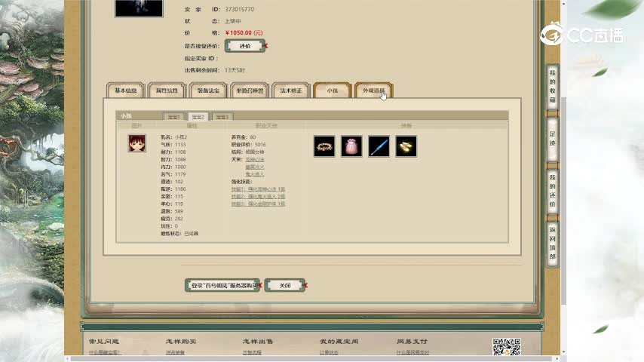This screenshot has height=362, width=644.
Task: Click the link under 怎样出售
Action: (252, 352)
